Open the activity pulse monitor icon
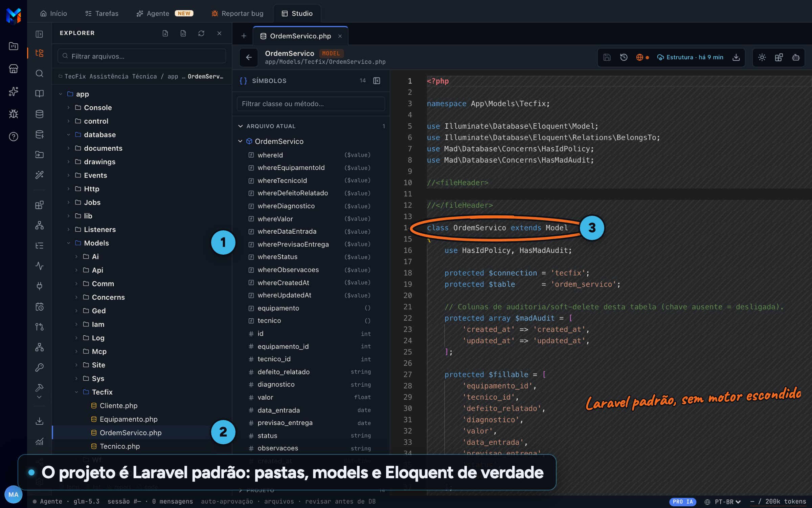812x508 pixels. click(x=39, y=266)
